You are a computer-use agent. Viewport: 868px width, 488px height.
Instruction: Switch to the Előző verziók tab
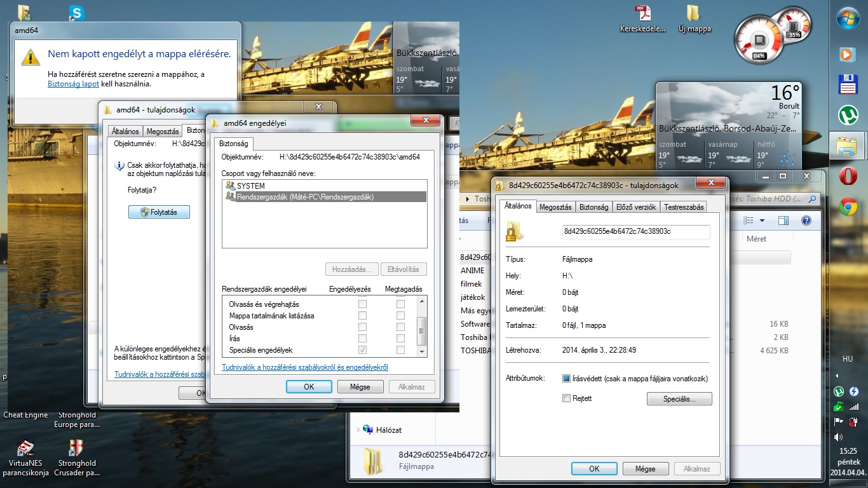[637, 207]
